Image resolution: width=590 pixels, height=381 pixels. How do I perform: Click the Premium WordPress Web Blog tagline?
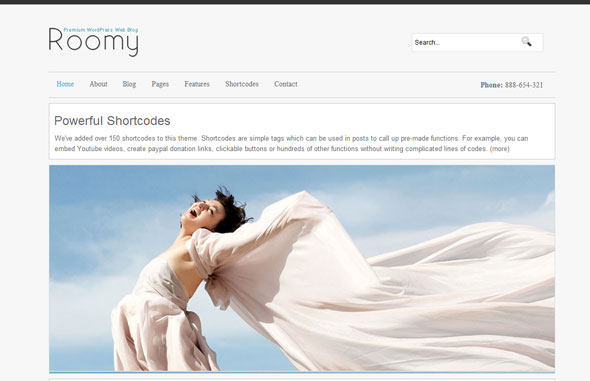coord(101,30)
